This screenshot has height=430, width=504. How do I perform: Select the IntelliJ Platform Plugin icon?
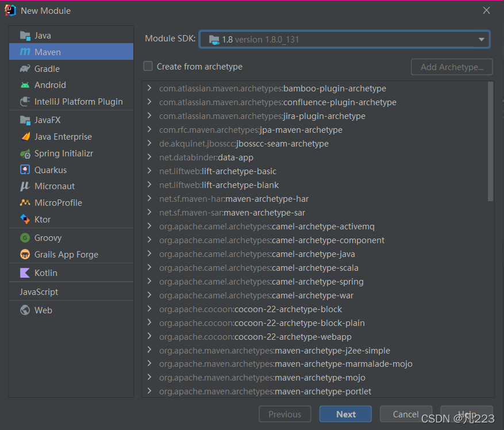pos(25,102)
